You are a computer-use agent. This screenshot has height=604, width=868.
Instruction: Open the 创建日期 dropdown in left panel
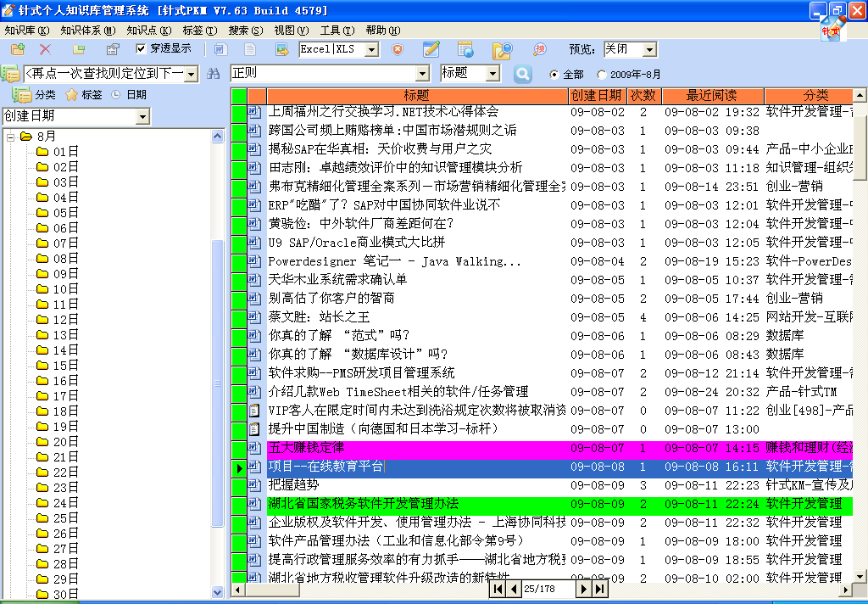pos(142,116)
